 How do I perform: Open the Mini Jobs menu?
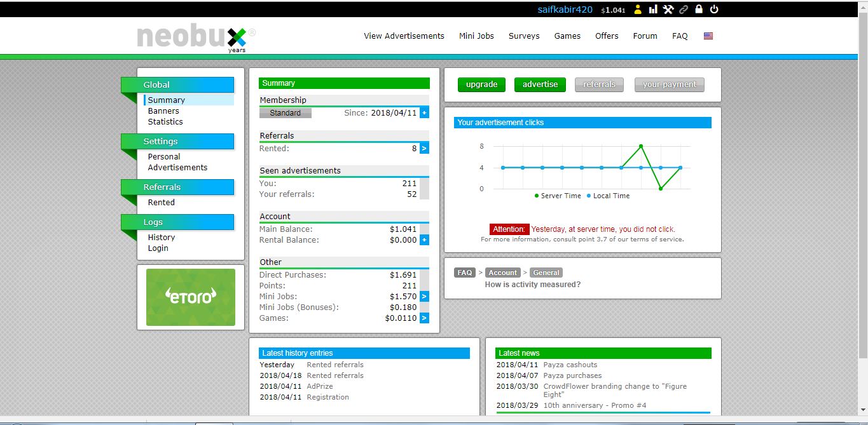(x=476, y=36)
